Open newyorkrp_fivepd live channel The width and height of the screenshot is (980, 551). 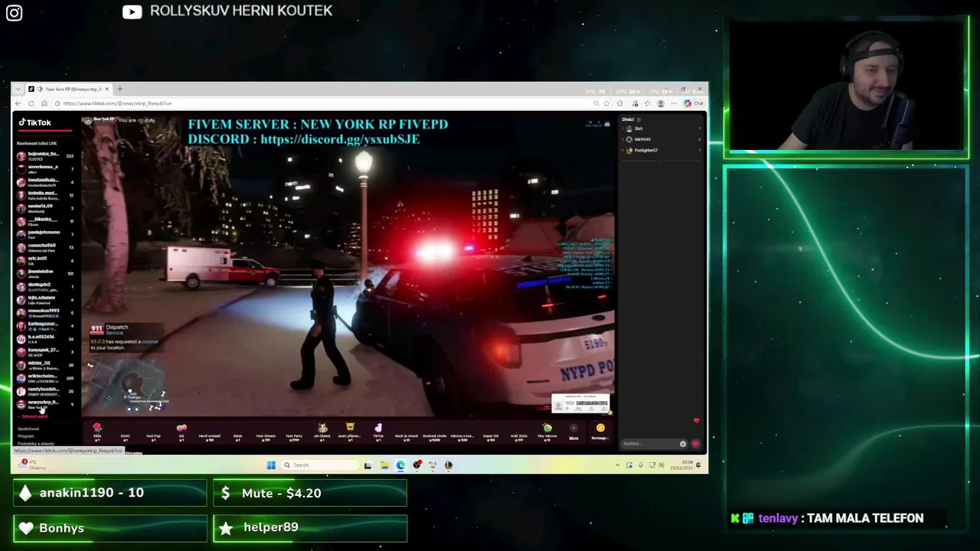point(44,403)
